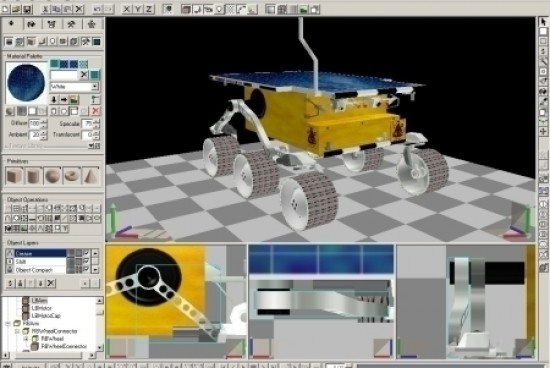The width and height of the screenshot is (550, 368).
Task: Switch to the second left-panel tab
Action: click(32, 24)
